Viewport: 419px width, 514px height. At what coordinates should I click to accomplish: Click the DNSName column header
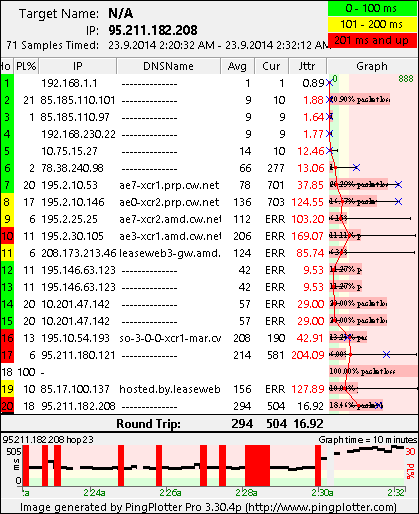168,66
